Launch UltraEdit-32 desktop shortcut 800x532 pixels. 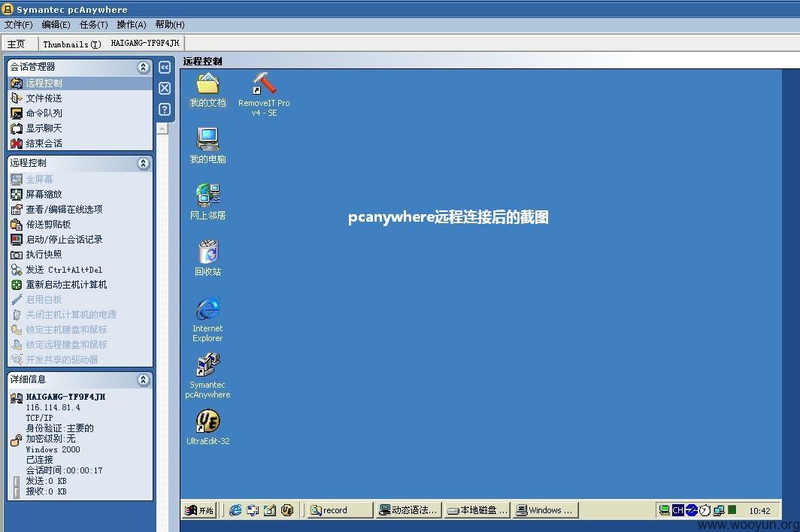tap(208, 428)
